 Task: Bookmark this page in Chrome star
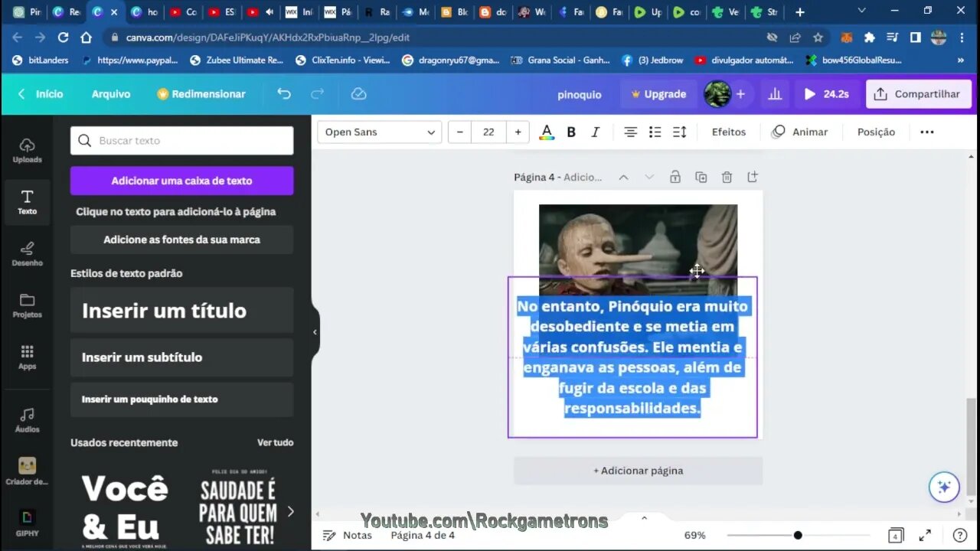818,37
